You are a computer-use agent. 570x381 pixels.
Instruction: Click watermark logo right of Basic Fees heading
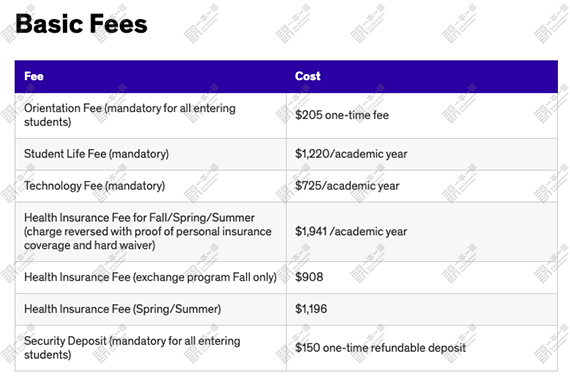(x=201, y=24)
